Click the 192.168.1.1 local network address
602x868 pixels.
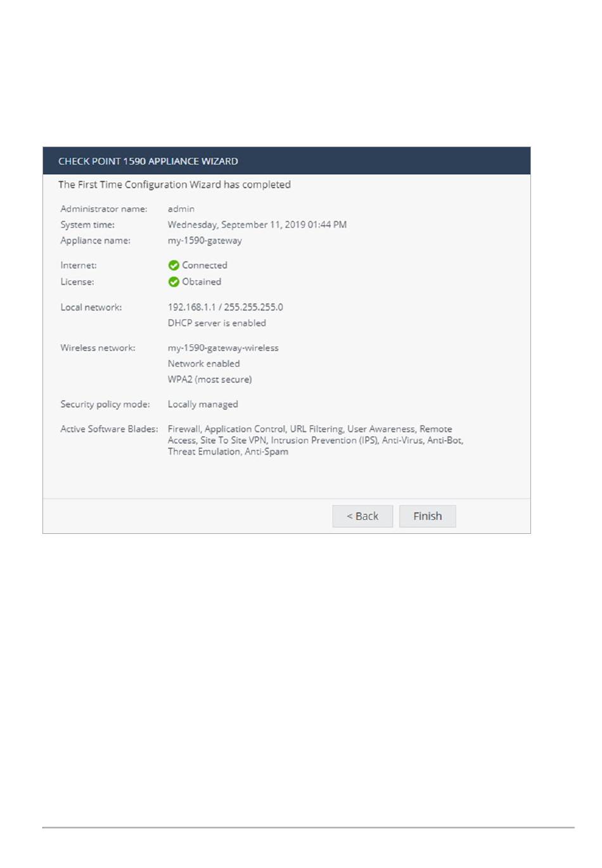pyautogui.click(x=192, y=307)
